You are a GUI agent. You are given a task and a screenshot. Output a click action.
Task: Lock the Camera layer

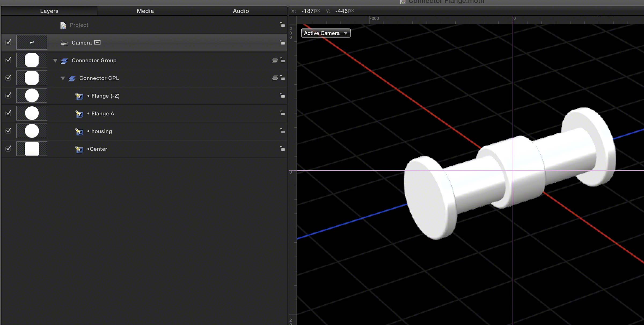[x=282, y=42]
